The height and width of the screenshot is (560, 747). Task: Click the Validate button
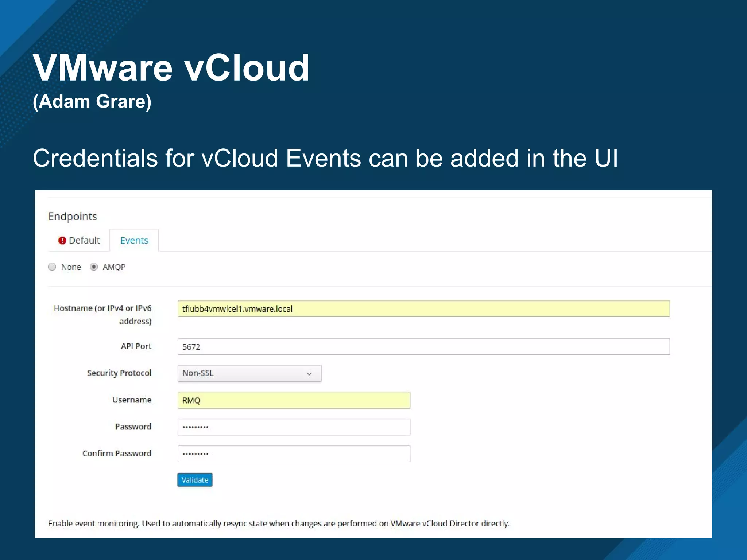pyautogui.click(x=195, y=480)
